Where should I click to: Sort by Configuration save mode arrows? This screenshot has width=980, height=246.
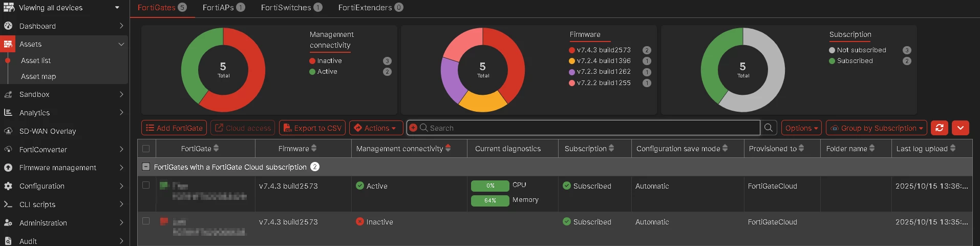point(725,148)
